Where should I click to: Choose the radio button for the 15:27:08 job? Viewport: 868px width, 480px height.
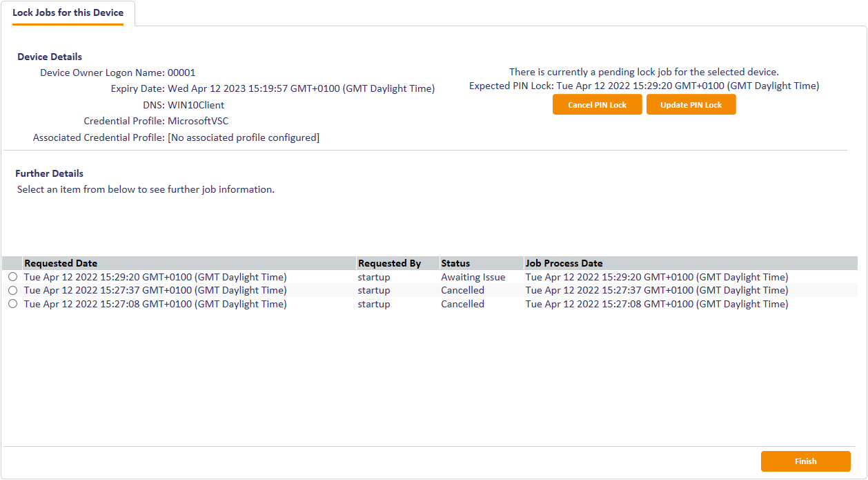tap(12, 304)
